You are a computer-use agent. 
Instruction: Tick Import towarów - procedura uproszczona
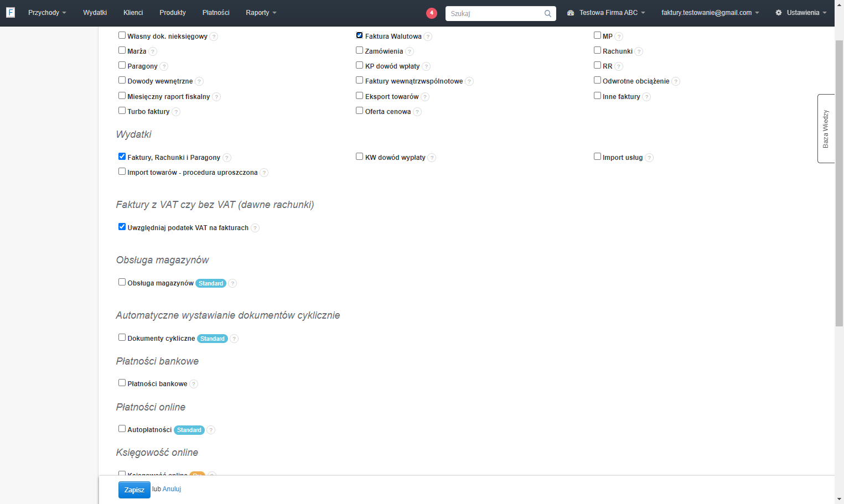pyautogui.click(x=122, y=172)
